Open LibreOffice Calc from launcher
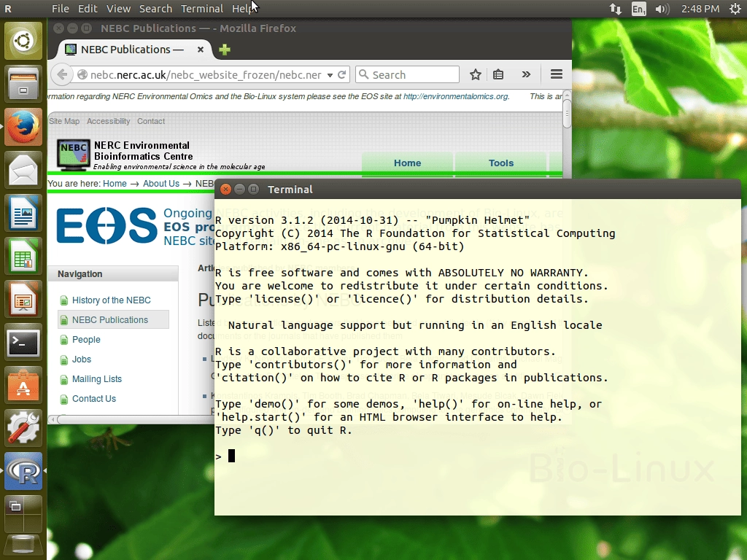The width and height of the screenshot is (747, 560). point(23,256)
